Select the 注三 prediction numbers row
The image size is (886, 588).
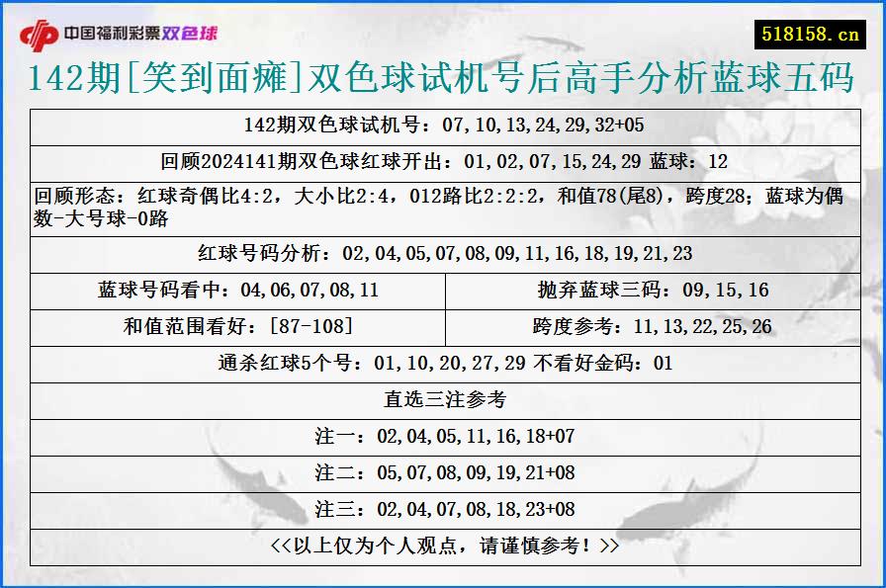443,511
